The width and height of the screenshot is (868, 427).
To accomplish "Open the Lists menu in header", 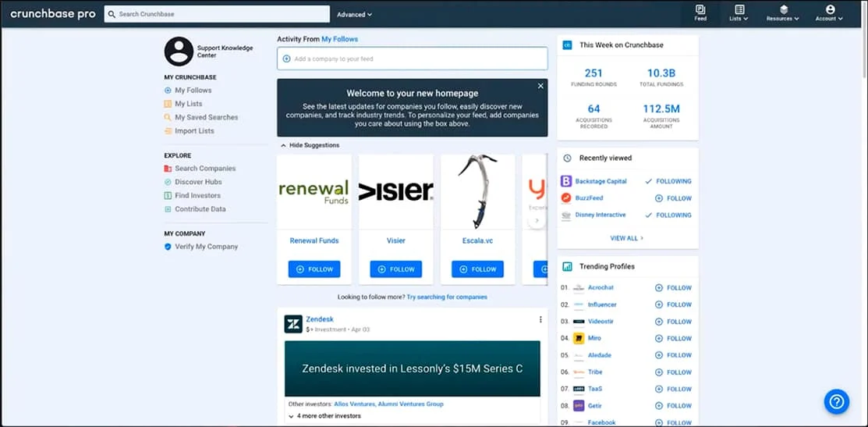I will [x=739, y=12].
